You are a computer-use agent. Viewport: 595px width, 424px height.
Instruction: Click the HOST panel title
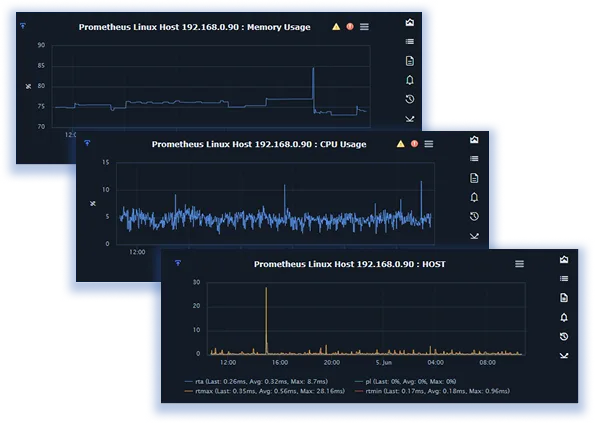coord(349,264)
